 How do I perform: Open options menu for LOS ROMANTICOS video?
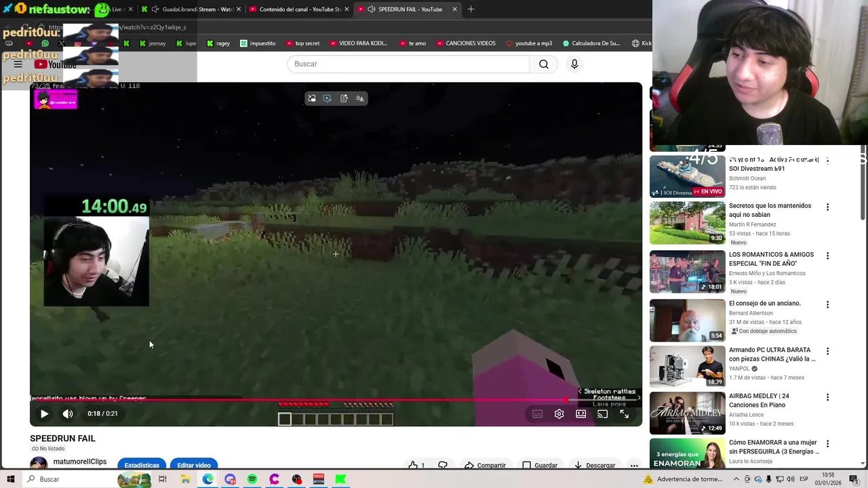(x=827, y=256)
